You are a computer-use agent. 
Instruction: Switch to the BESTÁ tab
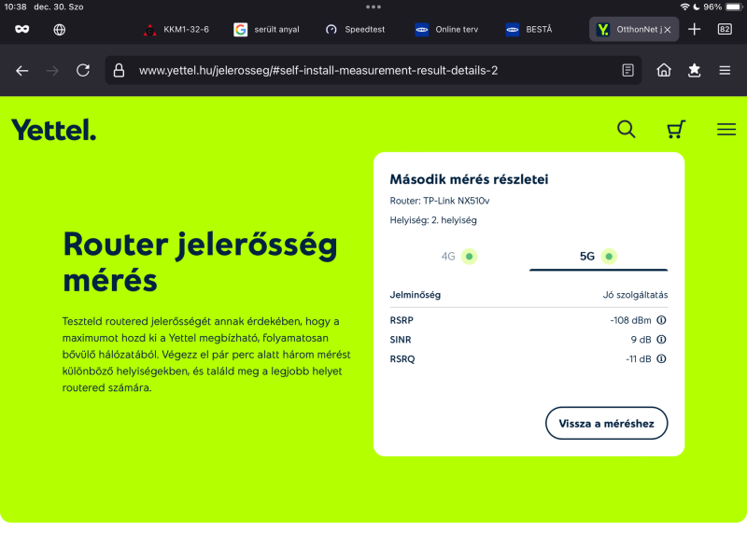tap(529, 30)
